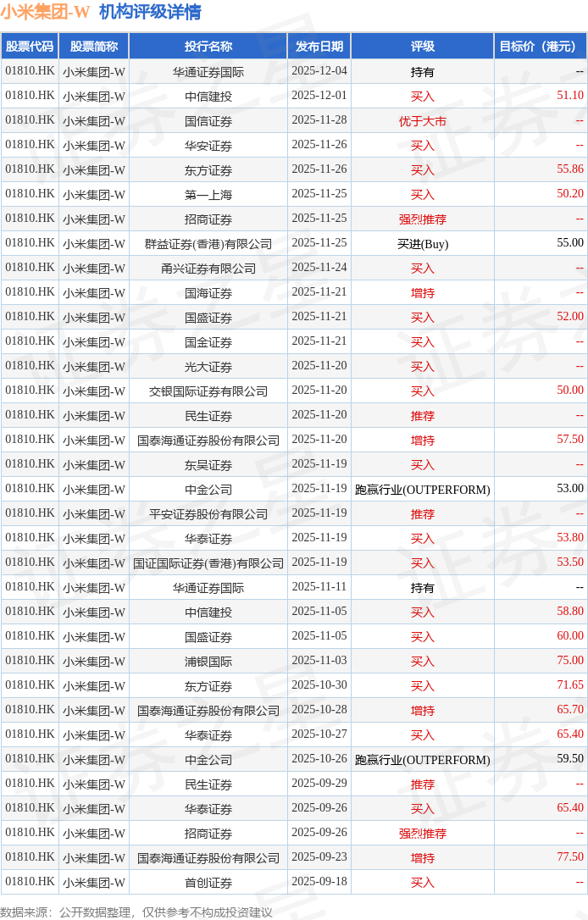This screenshot has height=920, width=588.
Task: Click the 发布日期 column header
Action: [319, 47]
